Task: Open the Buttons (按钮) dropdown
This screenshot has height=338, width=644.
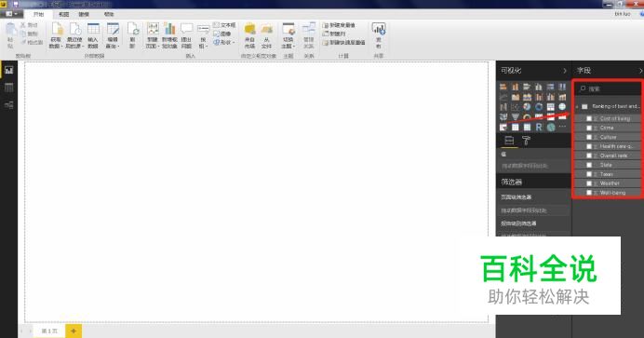Action: coord(203,46)
